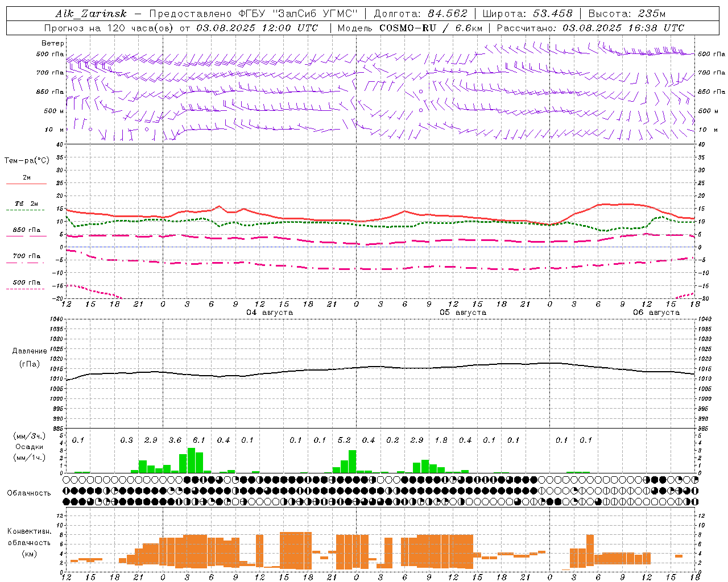The width and height of the screenshot is (728, 582).
Task: Click the '(км)' unit under convective cloud label
Action: click(29, 554)
